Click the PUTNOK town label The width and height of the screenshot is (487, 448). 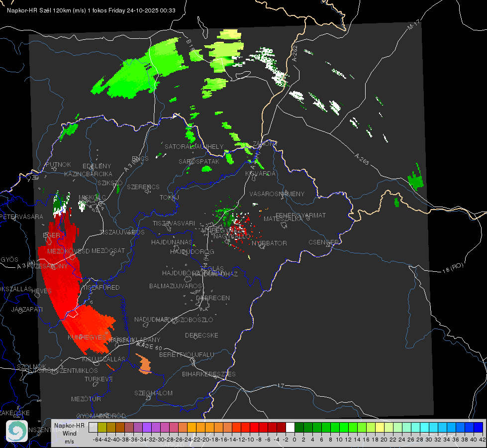coord(58,164)
